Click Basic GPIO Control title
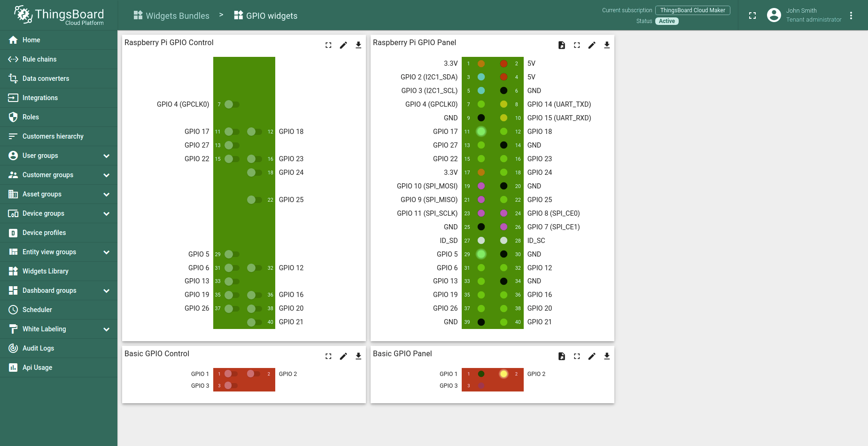 tap(157, 353)
